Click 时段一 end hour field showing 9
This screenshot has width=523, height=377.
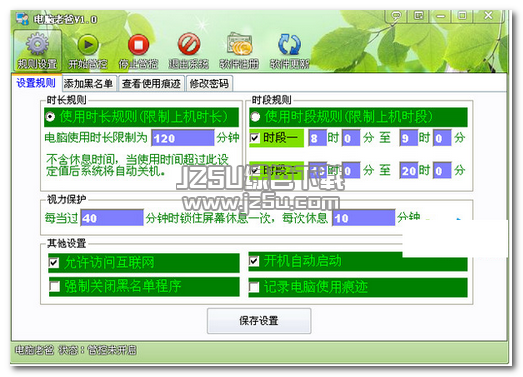click(x=409, y=138)
